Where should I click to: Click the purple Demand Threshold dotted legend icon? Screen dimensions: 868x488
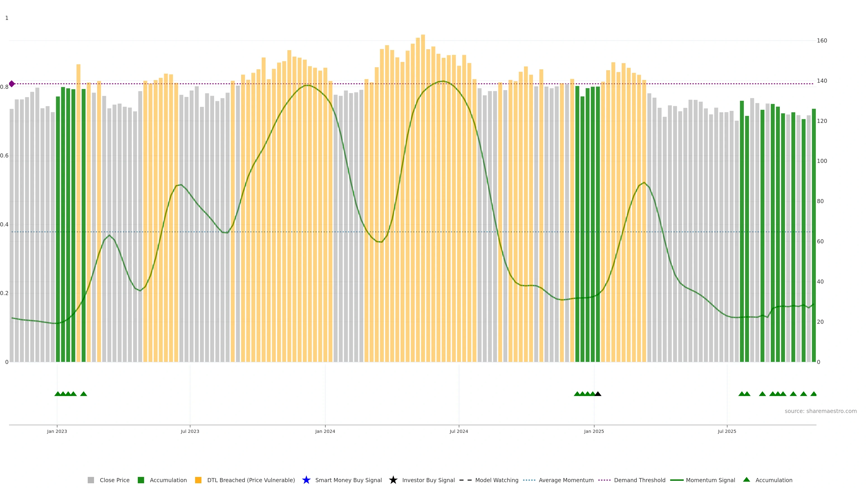click(x=604, y=480)
